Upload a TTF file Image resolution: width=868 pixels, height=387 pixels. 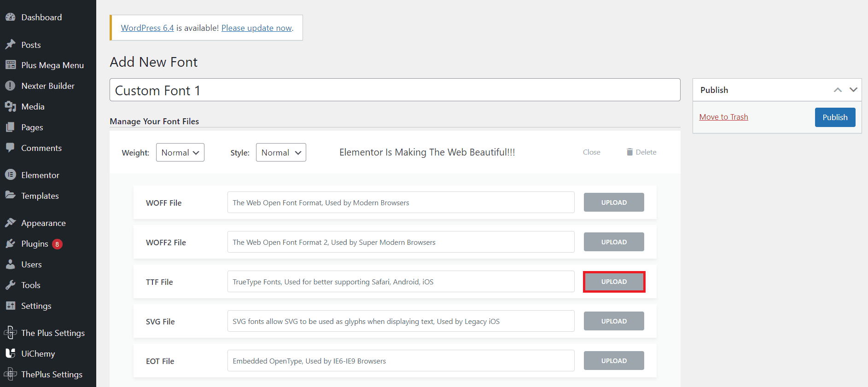point(614,282)
